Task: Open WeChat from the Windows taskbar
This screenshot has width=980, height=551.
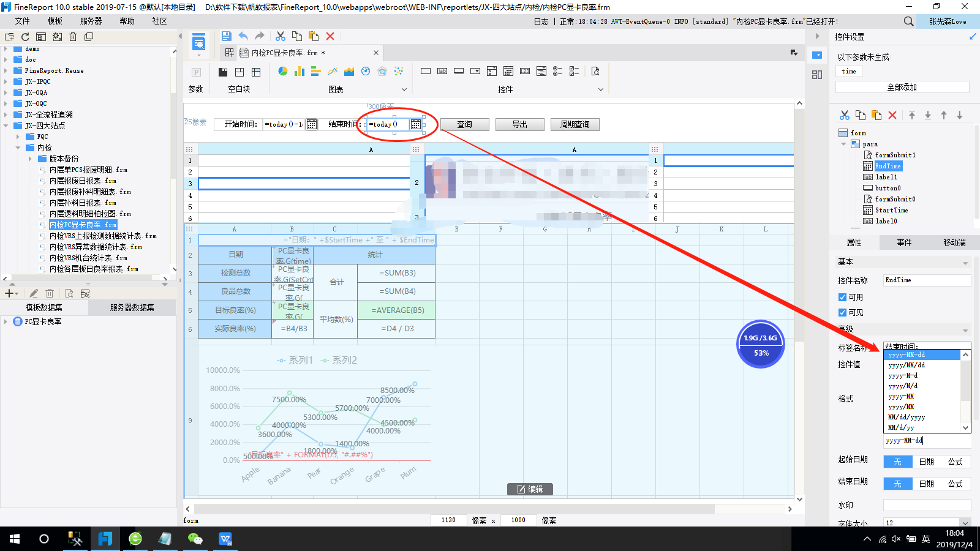Action: [x=195, y=539]
